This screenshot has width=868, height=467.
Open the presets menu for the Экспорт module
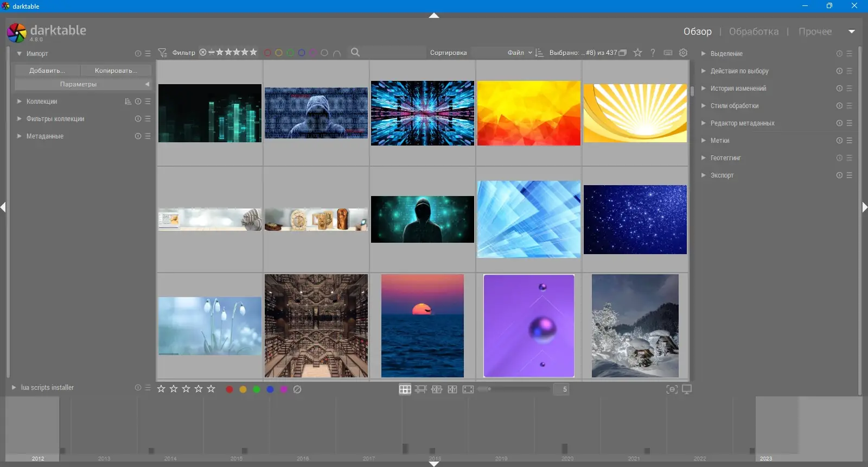tap(849, 175)
